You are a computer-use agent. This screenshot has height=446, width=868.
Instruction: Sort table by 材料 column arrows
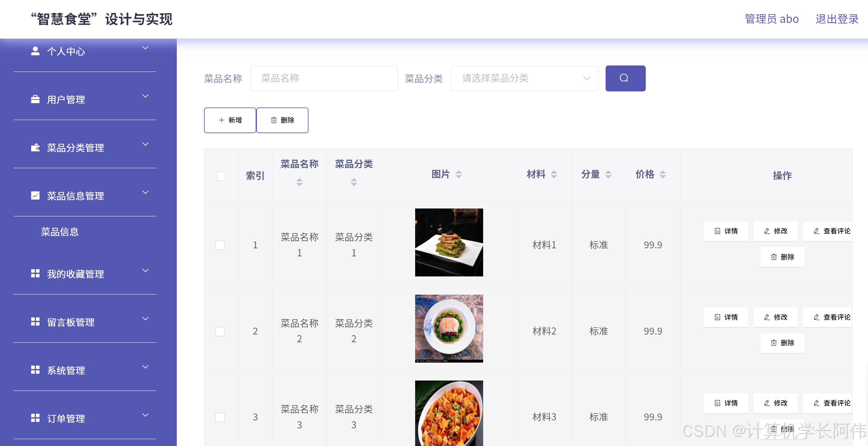554,175
